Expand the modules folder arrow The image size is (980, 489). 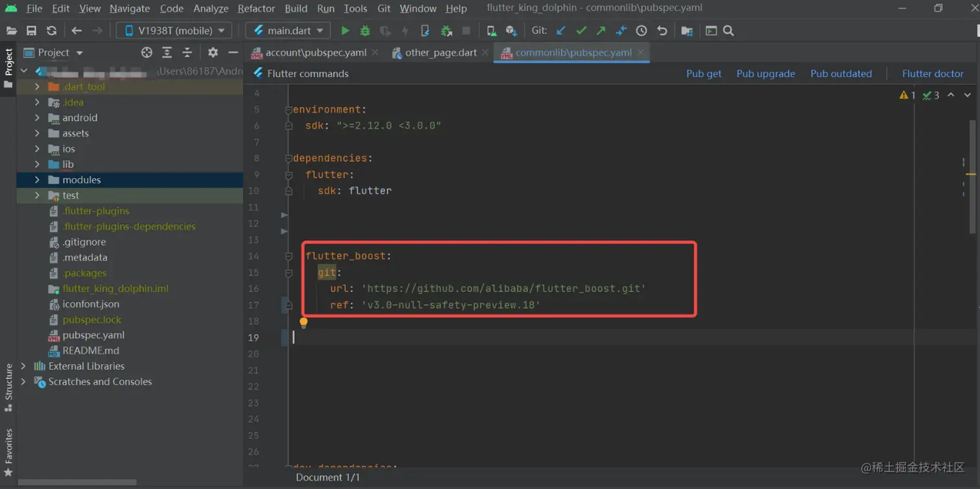37,180
